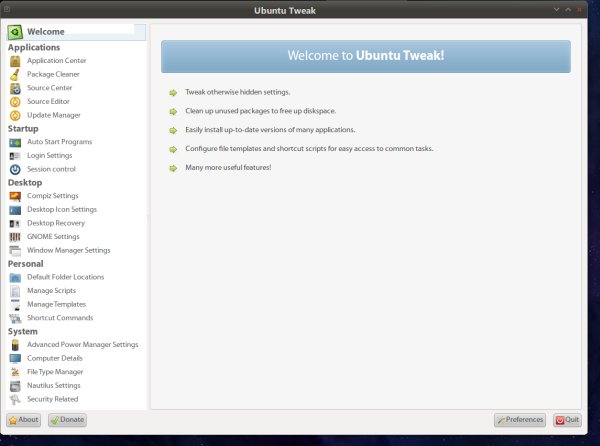Click the Update Manager icon
Viewport: 600px width, 446px height.
[x=15, y=116]
